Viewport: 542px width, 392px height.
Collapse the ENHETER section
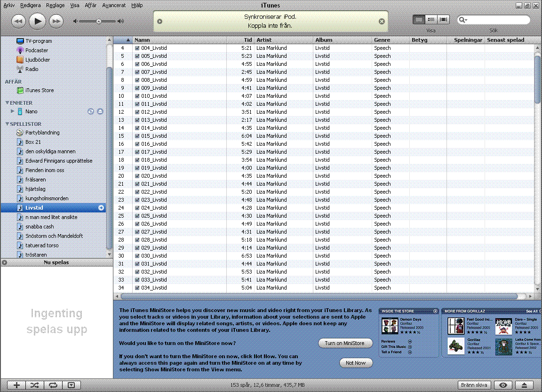(7, 103)
